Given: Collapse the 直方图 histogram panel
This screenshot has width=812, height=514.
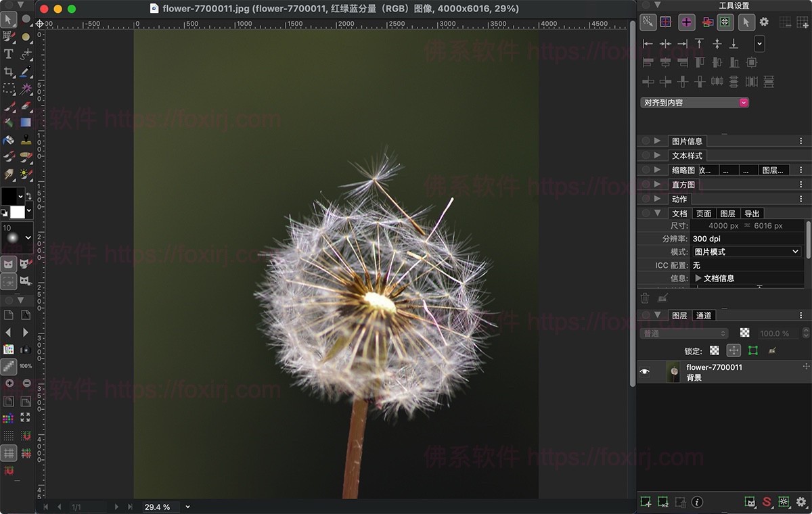Looking at the screenshot, I should pyautogui.click(x=658, y=183).
